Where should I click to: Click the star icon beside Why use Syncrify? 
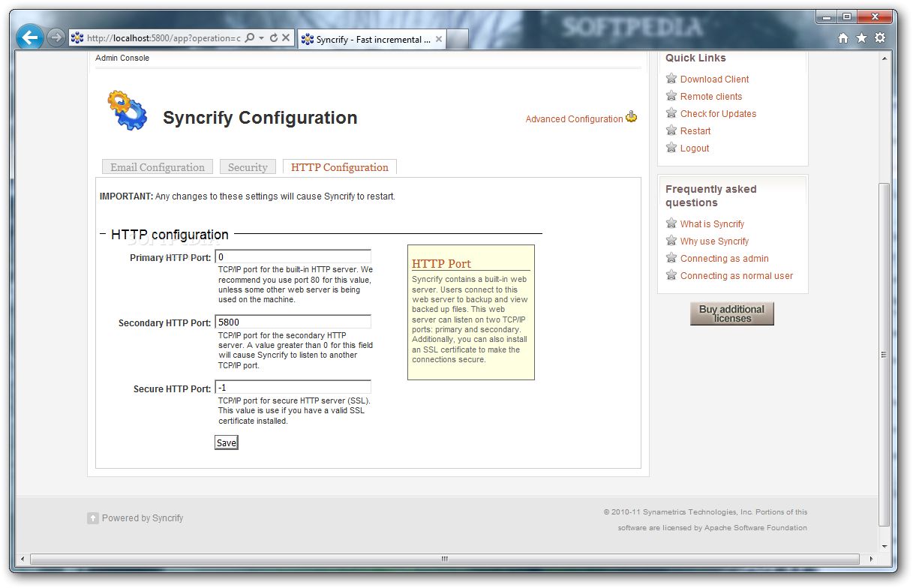[671, 240]
